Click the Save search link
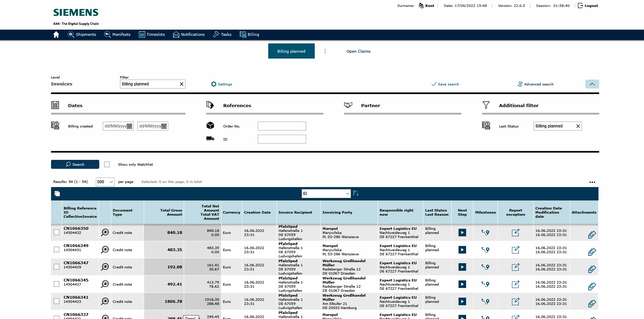644x319 pixels. click(445, 84)
